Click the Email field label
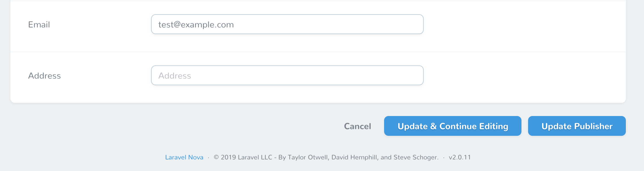 tap(39, 24)
